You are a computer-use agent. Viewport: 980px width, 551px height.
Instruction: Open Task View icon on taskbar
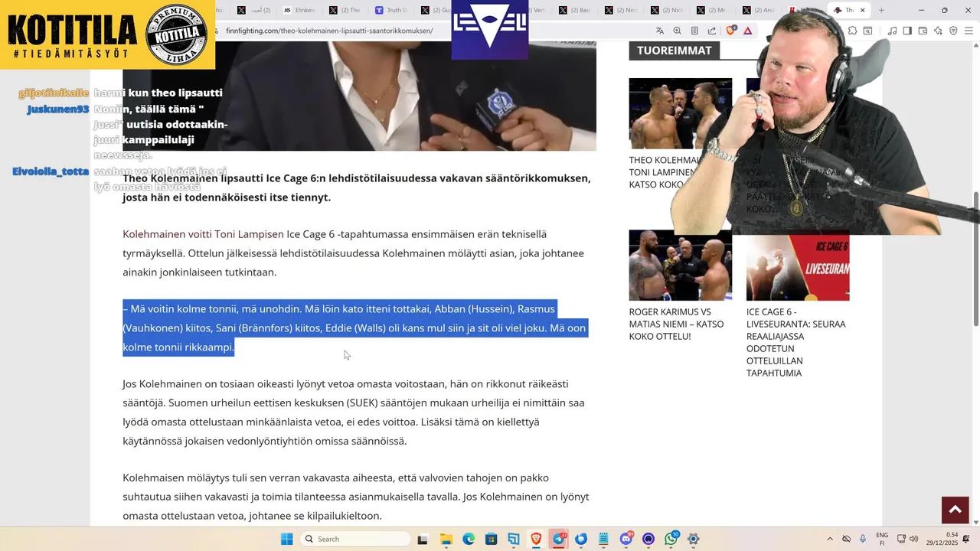(x=422, y=539)
